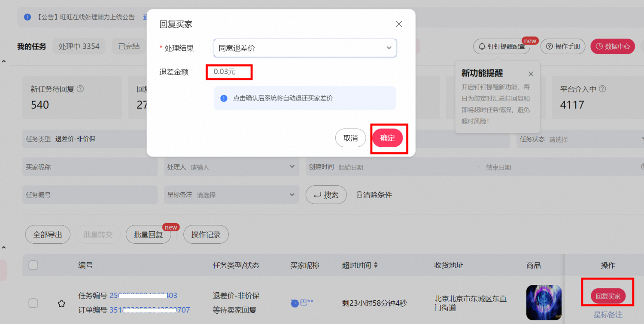Image resolution: width=644 pixels, height=324 pixels.
Task: Open 钉钉提醒配置 bell button
Action: tap(501, 46)
